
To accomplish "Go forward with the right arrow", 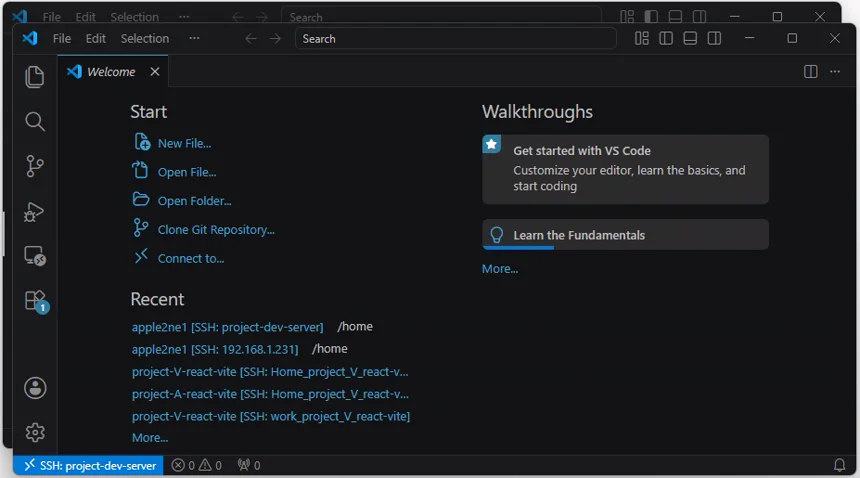I will point(275,38).
